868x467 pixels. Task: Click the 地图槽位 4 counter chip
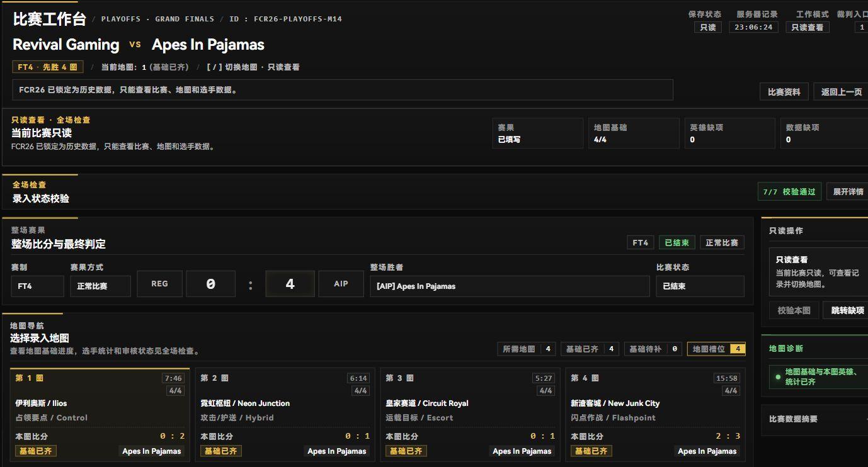click(716, 349)
